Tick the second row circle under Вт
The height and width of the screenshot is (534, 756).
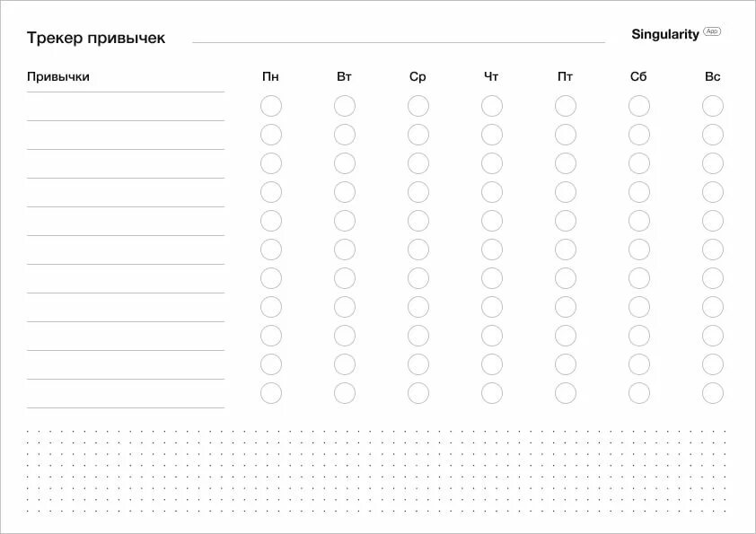pyautogui.click(x=345, y=135)
